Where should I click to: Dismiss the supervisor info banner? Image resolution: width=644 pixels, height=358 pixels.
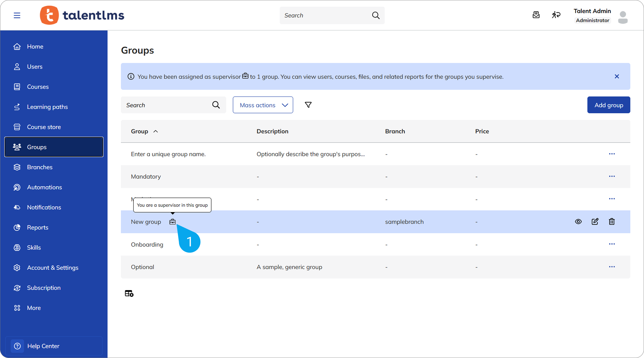(617, 76)
